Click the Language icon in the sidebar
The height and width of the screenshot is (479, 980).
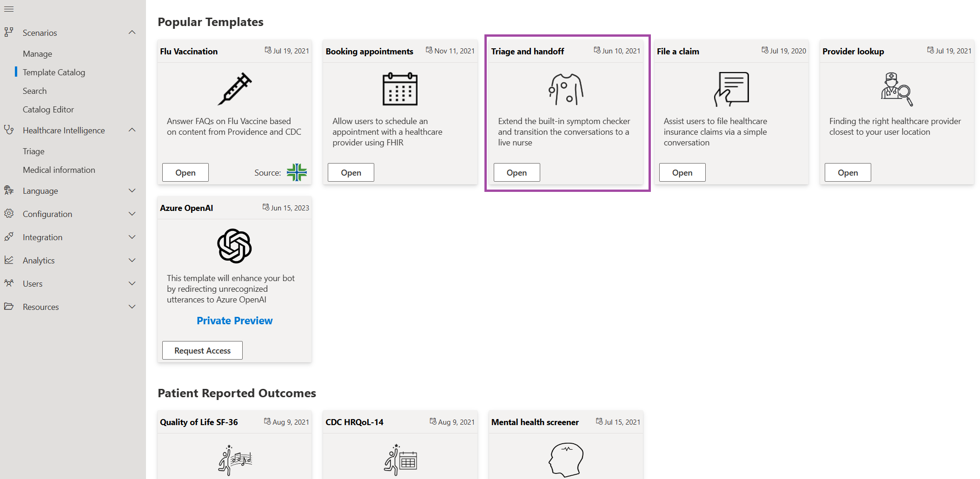pyautogui.click(x=8, y=190)
